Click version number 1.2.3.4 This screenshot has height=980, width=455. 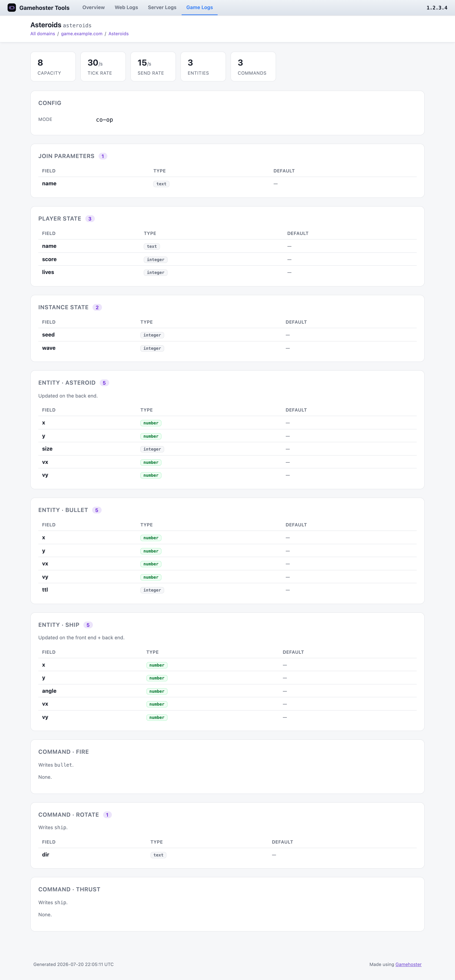(x=437, y=8)
